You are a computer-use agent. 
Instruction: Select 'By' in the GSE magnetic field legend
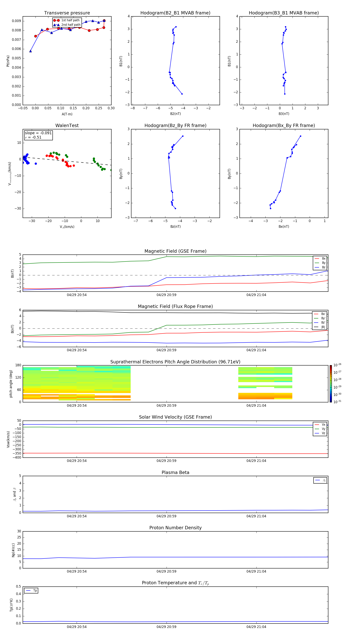[x=320, y=263]
